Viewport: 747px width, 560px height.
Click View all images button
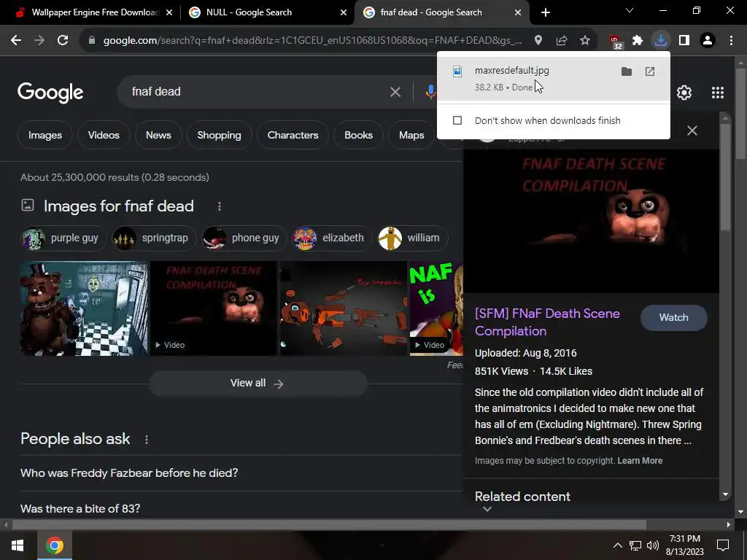tap(258, 384)
